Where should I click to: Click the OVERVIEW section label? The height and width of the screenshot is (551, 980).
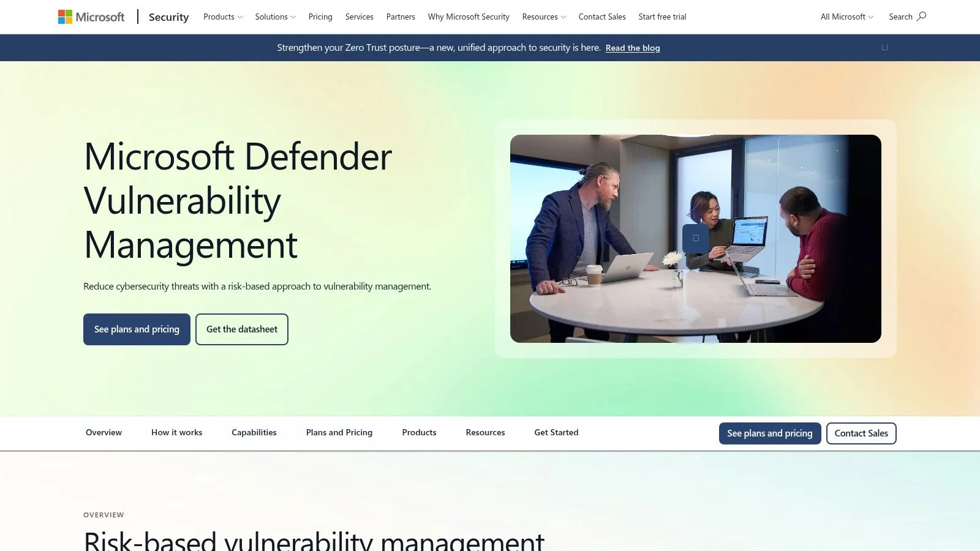point(104,515)
